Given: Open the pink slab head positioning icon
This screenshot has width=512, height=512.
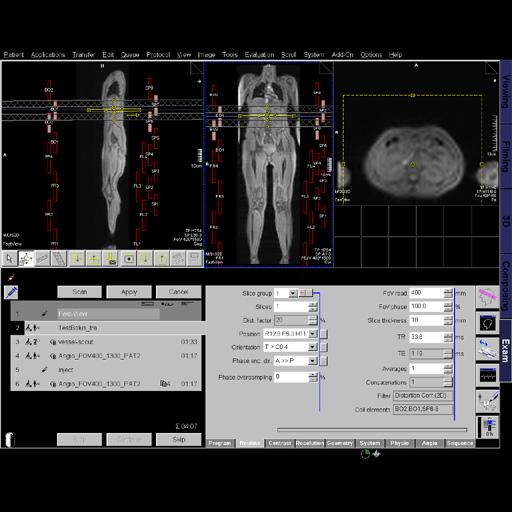Looking at the screenshot, I should coord(487,298).
